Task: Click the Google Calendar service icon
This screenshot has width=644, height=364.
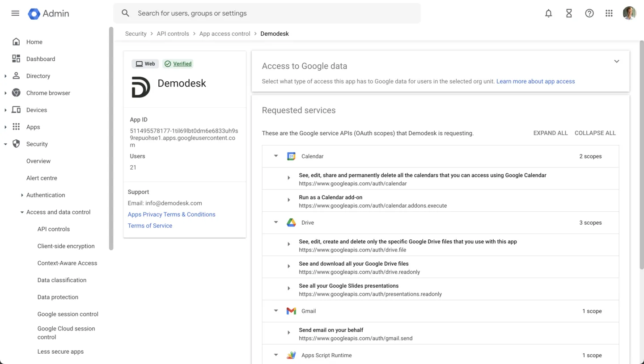Action: (x=291, y=156)
